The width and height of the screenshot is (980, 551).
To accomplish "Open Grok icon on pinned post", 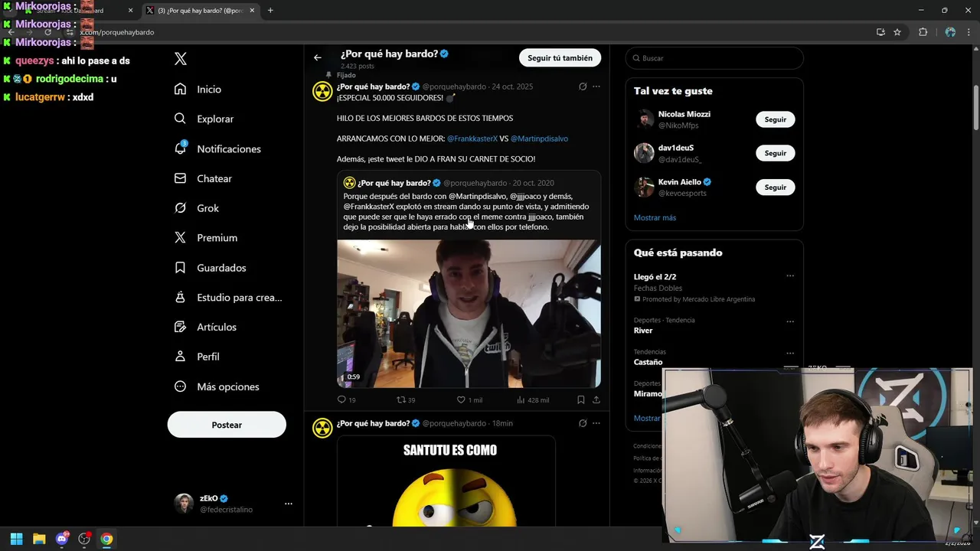I will pyautogui.click(x=583, y=86).
